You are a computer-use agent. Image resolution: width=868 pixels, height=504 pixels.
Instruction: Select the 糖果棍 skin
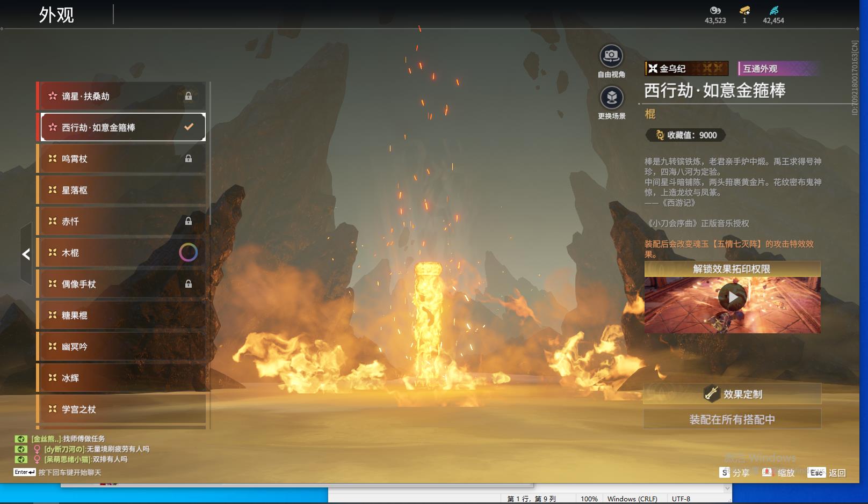point(121,315)
